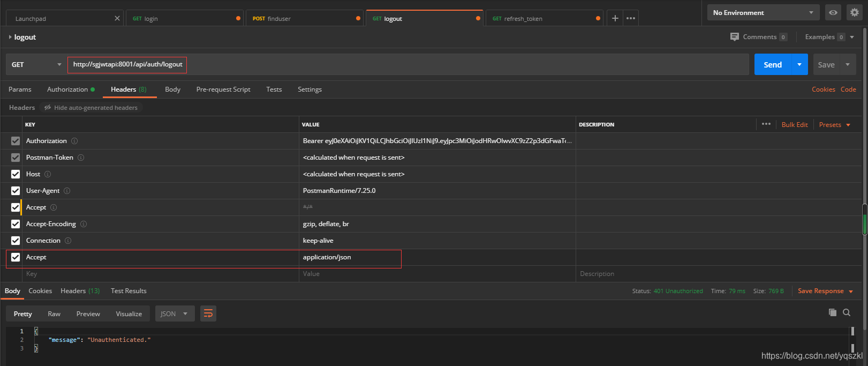The width and height of the screenshot is (868, 366).
Task: Click info icon next to Accept-Encoding
Action: click(84, 224)
